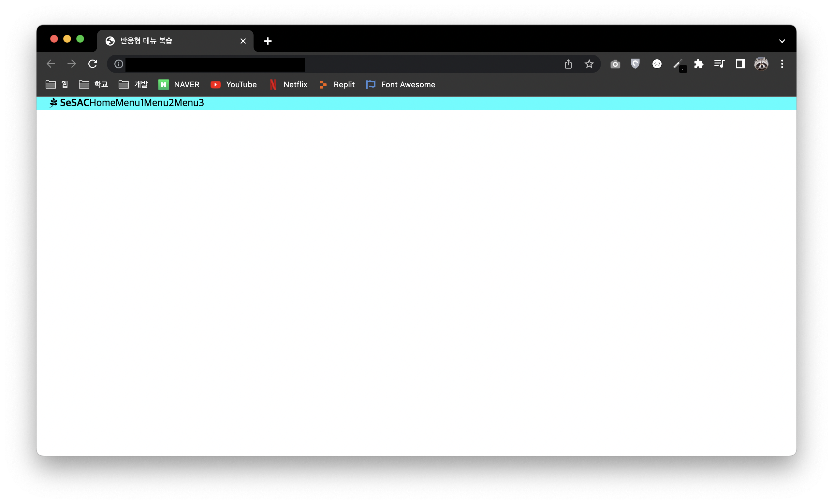Open the YouTube bookmark
Viewport: 833px width, 504px height.
click(234, 84)
